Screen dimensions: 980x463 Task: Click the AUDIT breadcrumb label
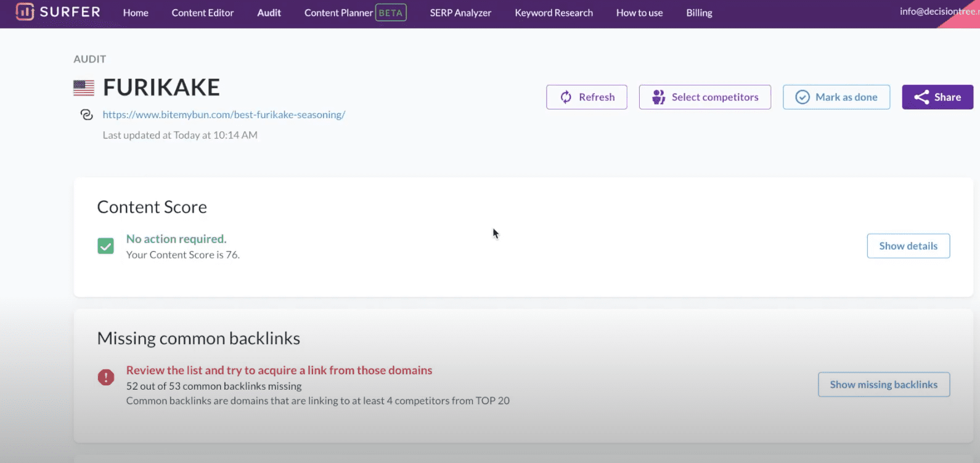pyautogui.click(x=90, y=59)
